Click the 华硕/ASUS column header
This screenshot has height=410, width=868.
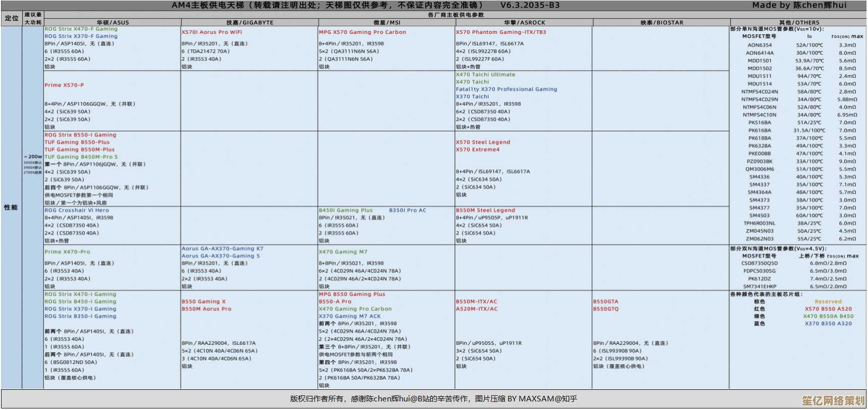point(113,23)
